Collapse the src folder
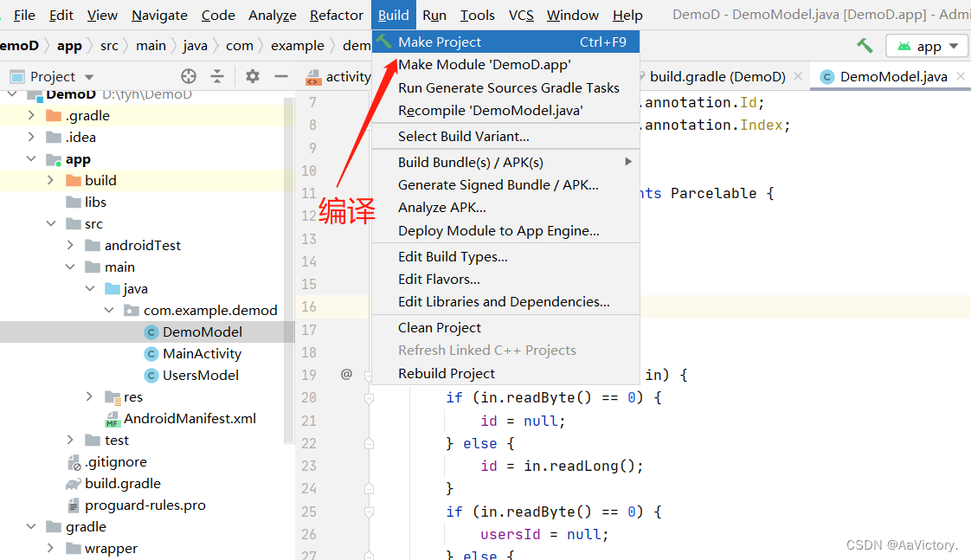The height and width of the screenshot is (560, 971). click(49, 223)
